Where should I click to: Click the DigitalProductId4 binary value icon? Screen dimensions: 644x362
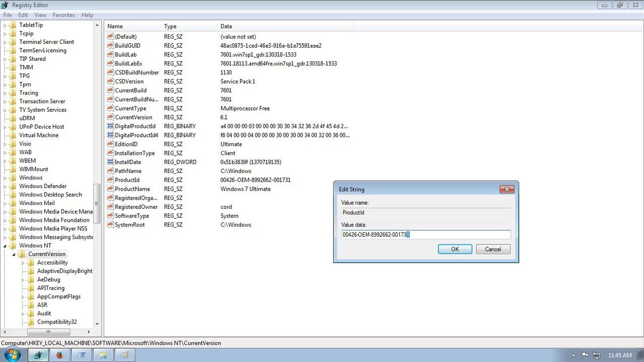(x=110, y=135)
